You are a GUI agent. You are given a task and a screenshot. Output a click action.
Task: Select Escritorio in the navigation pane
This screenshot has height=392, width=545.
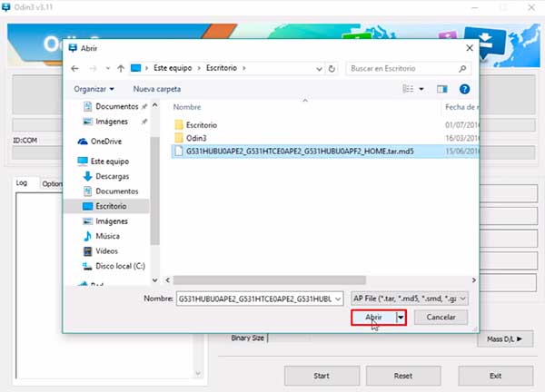coord(106,206)
